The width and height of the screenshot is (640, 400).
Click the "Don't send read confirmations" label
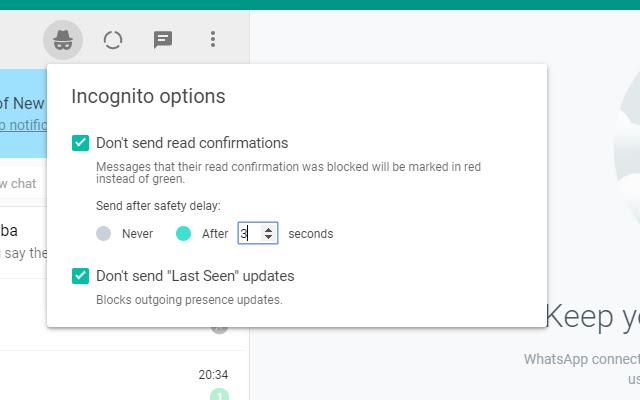(x=192, y=143)
